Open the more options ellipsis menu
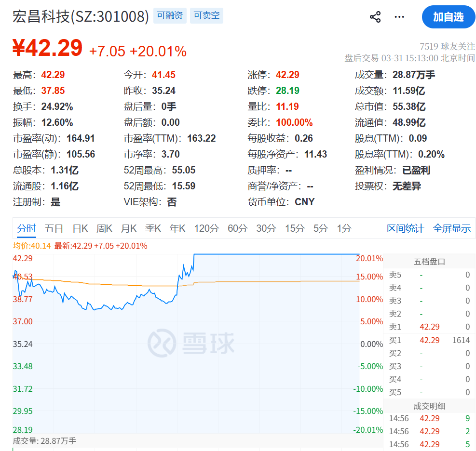476x451 pixels. (x=399, y=16)
